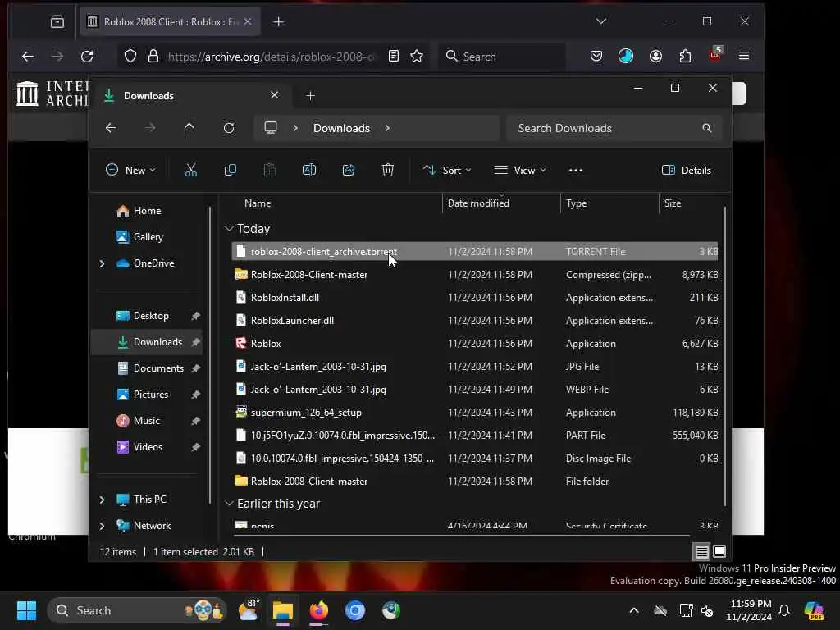840x630 pixels.
Task: Expand Network in the navigation pane
Action: click(103, 526)
